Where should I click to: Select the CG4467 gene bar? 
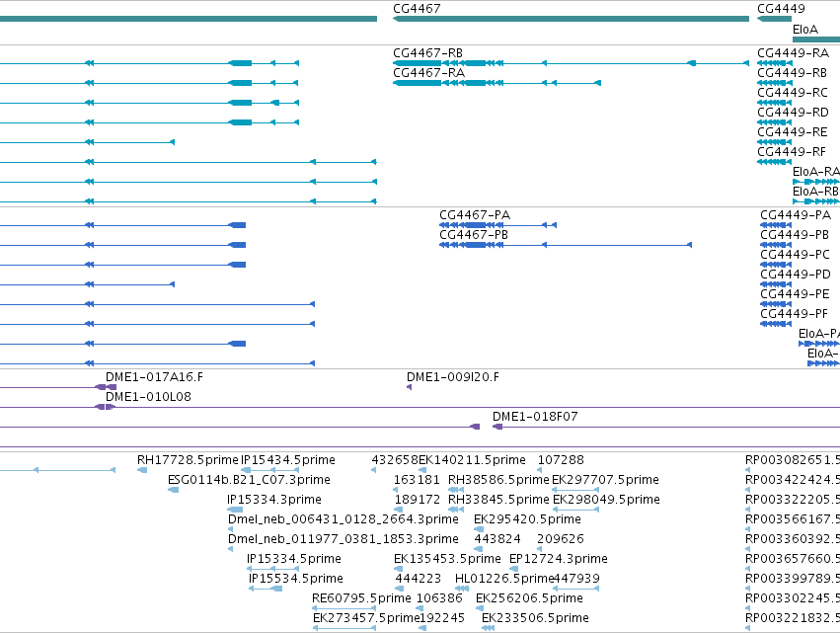coord(572,19)
